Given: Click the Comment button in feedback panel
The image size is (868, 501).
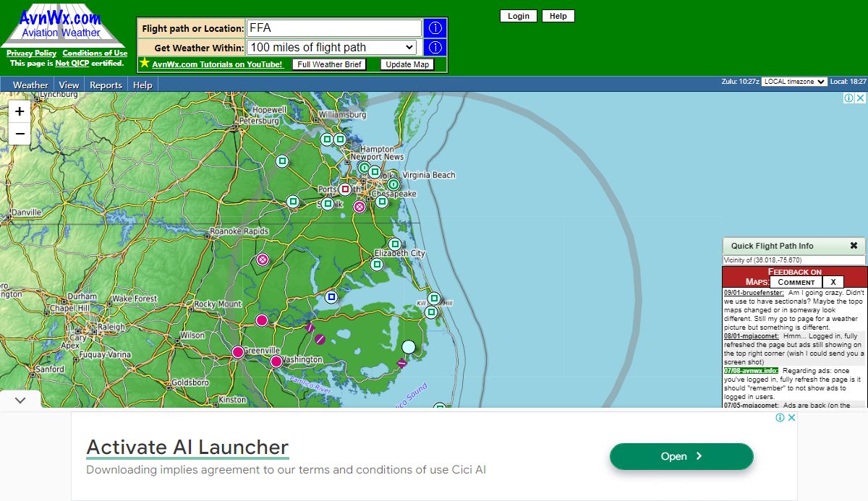Looking at the screenshot, I should tap(796, 282).
